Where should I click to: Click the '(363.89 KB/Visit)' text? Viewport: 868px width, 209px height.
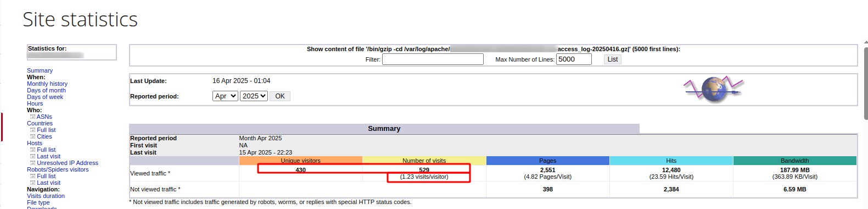click(795, 177)
